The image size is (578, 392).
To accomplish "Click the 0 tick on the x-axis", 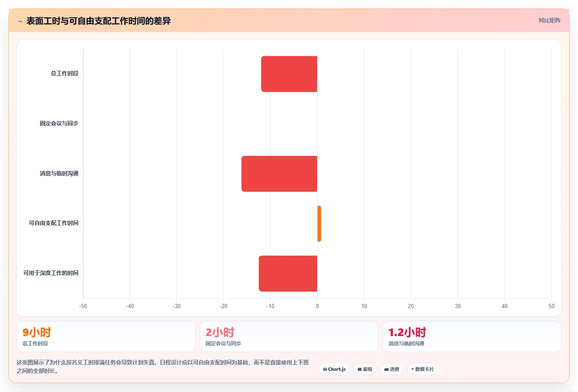I will pyautogui.click(x=317, y=306).
